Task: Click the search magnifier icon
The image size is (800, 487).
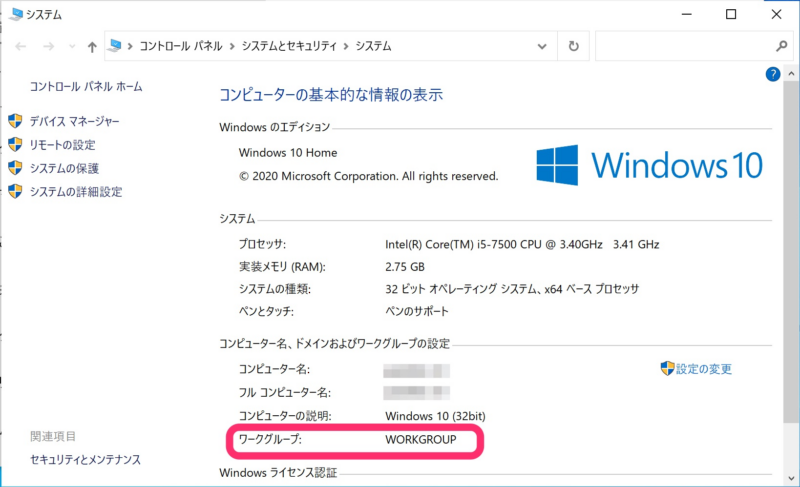Action: click(781, 46)
